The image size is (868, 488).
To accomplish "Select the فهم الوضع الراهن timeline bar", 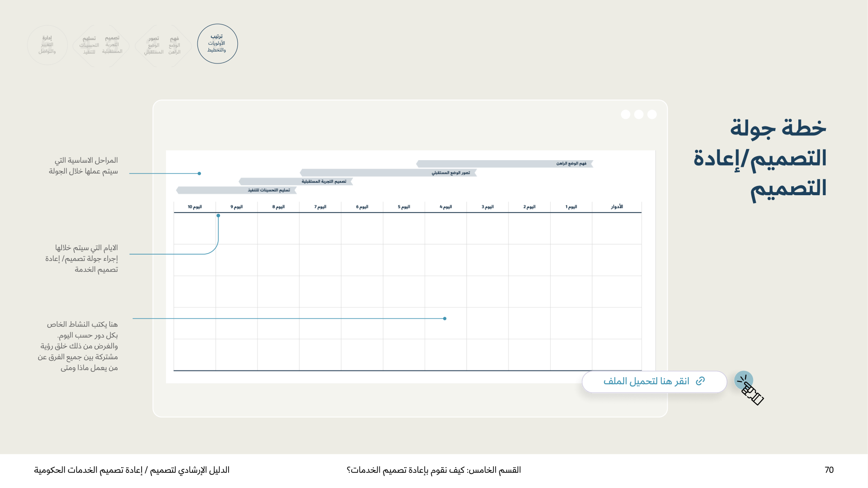I will 505,164.
